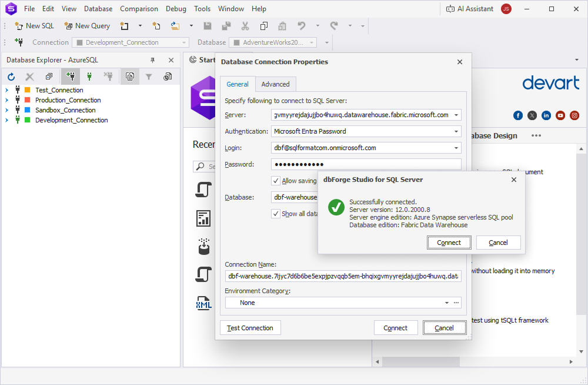Switch to the Advanced tab
The height and width of the screenshot is (385, 588).
275,84
